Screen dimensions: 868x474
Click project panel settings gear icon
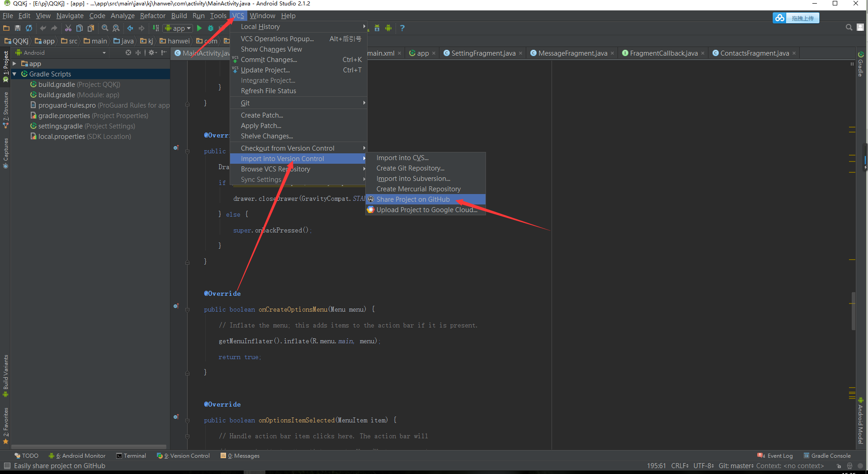152,53
